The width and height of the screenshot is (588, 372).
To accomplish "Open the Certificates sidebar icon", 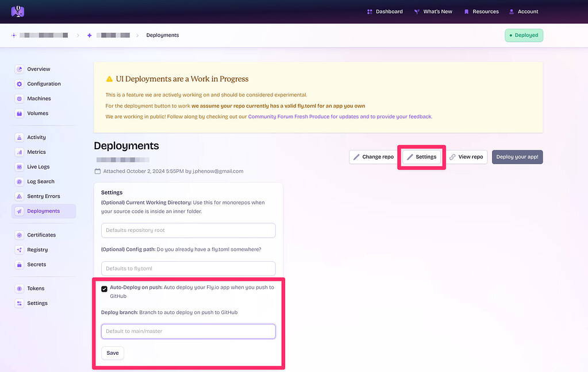I will (19, 235).
